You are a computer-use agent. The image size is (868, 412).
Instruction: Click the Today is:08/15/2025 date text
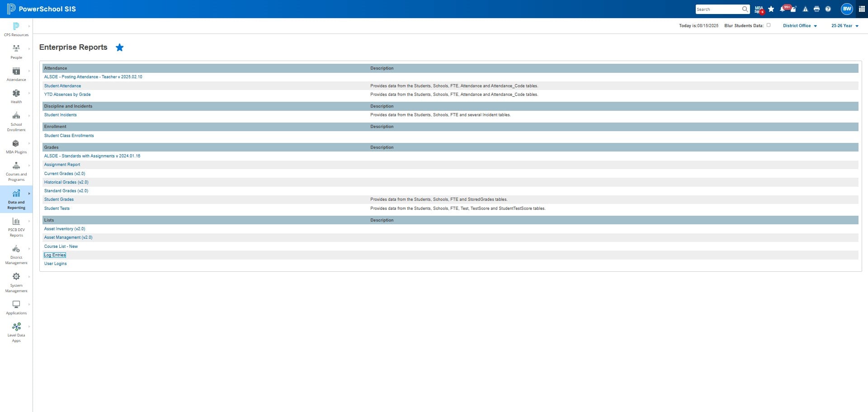pos(698,26)
